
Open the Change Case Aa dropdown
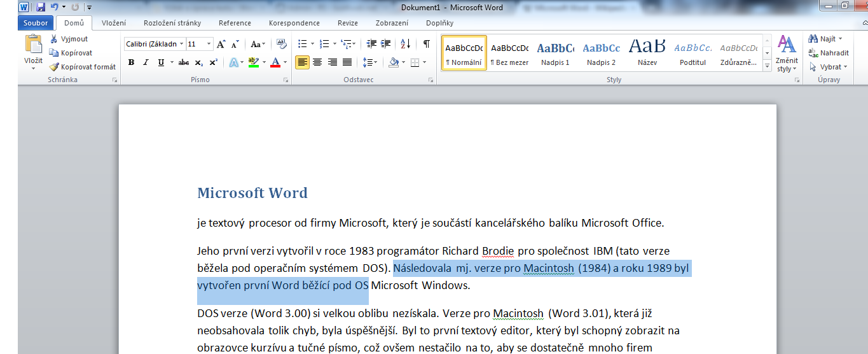click(258, 44)
